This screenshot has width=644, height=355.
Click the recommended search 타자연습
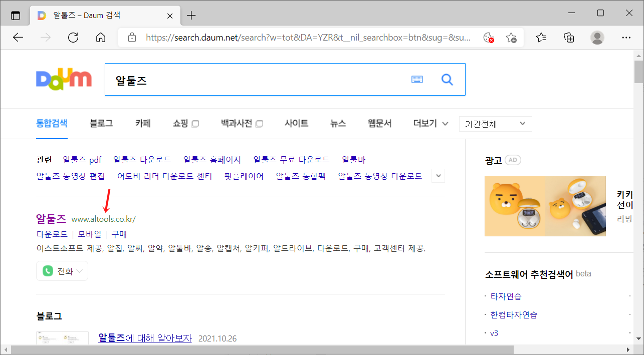pyautogui.click(x=506, y=296)
